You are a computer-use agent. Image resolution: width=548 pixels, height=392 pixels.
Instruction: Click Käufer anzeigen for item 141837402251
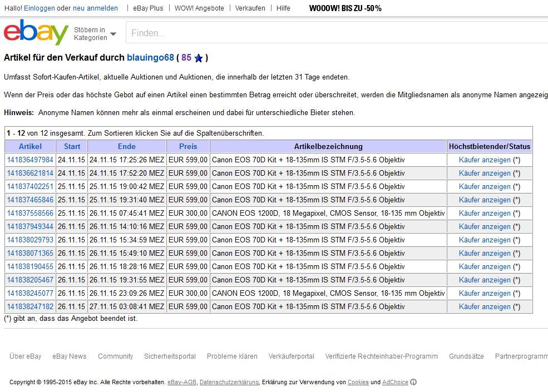pos(485,186)
